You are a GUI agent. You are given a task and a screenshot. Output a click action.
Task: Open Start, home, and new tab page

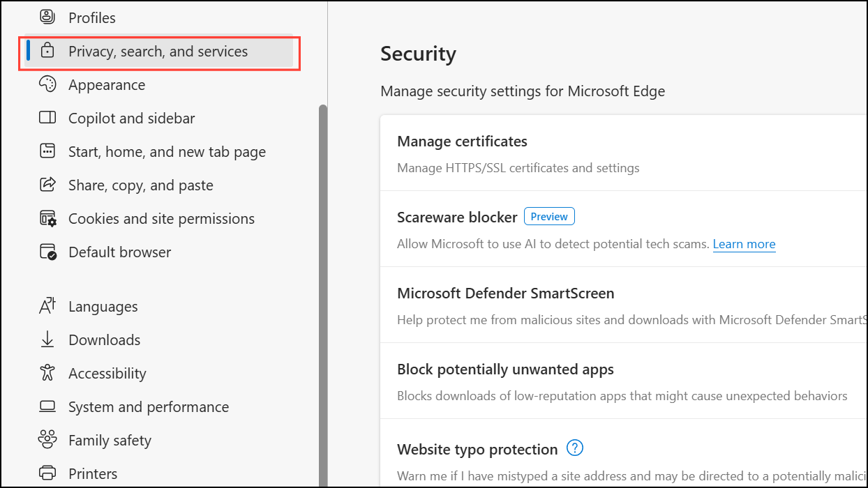(167, 152)
